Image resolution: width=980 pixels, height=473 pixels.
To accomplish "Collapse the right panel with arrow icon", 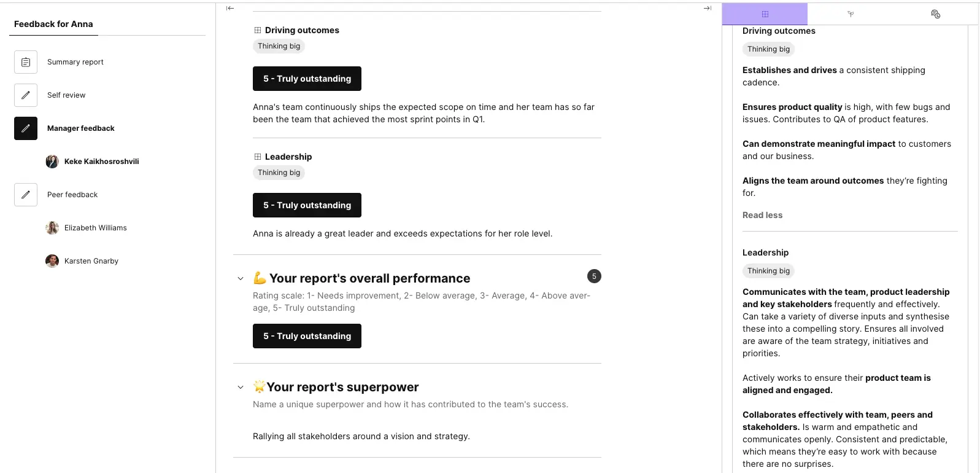I will coord(708,8).
